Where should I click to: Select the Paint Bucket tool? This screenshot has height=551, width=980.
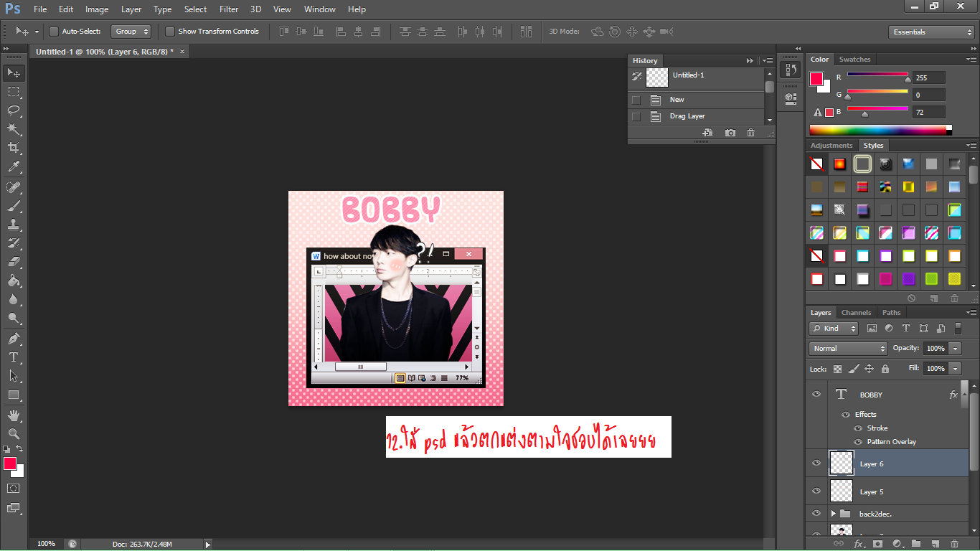pos(14,281)
